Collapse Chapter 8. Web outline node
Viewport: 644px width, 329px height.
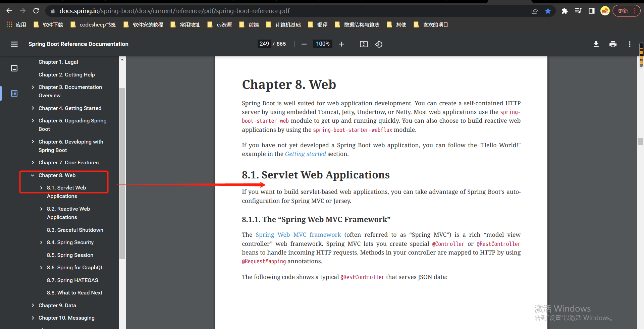[33, 175]
